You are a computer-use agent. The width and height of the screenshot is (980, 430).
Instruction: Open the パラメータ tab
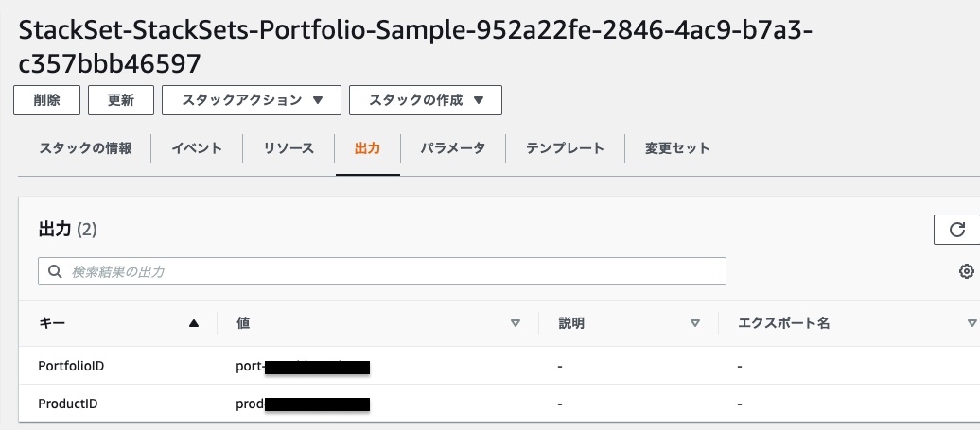coord(452,148)
